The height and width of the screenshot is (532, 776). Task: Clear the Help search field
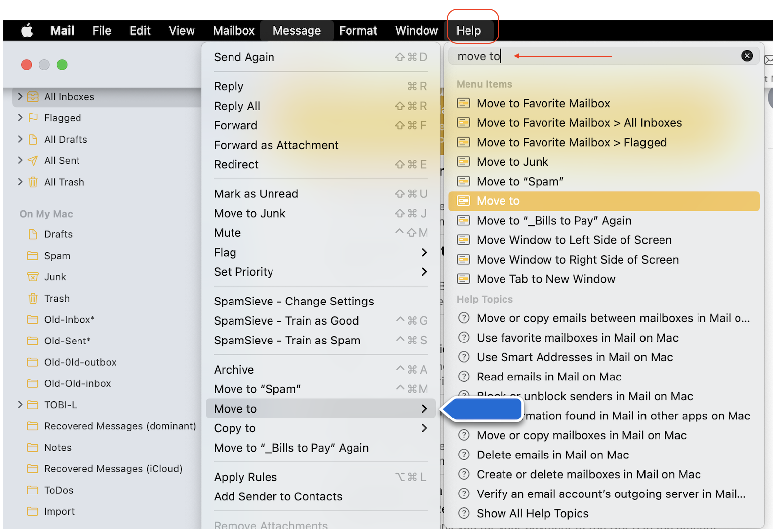click(747, 56)
